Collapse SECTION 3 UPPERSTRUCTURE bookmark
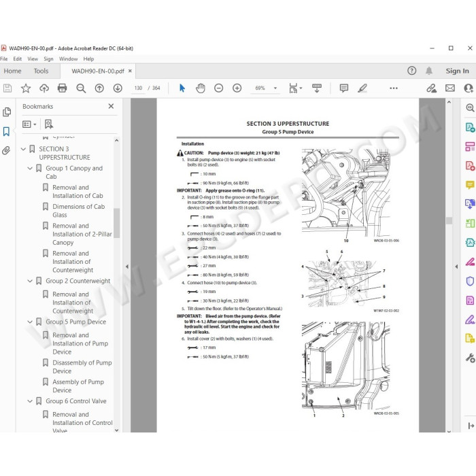476x476 pixels. (x=23, y=149)
